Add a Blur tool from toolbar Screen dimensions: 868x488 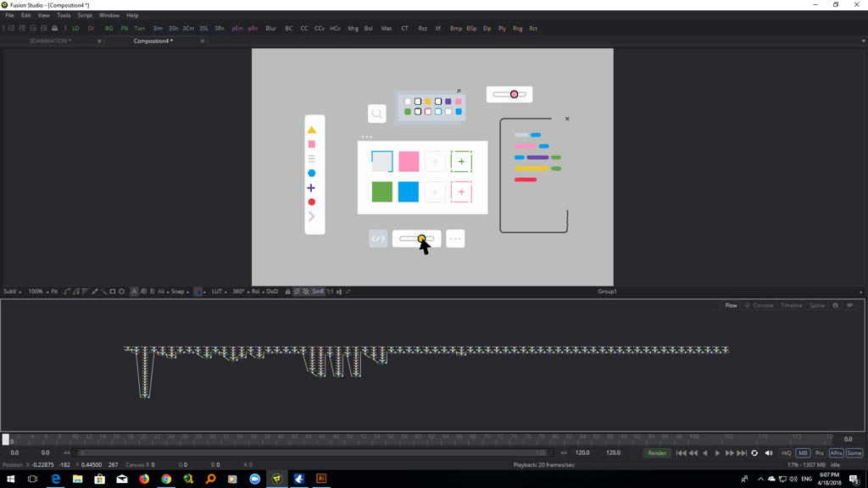[270, 29]
